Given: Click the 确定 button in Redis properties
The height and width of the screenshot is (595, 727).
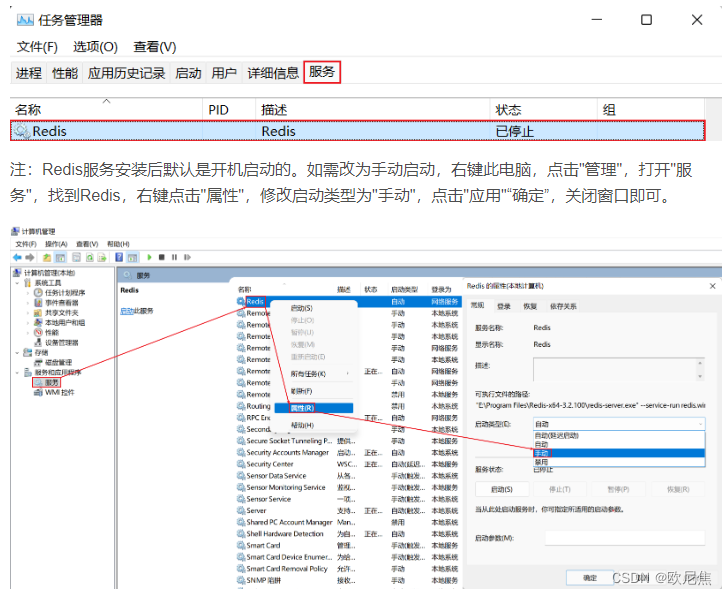Looking at the screenshot, I should tap(590, 578).
